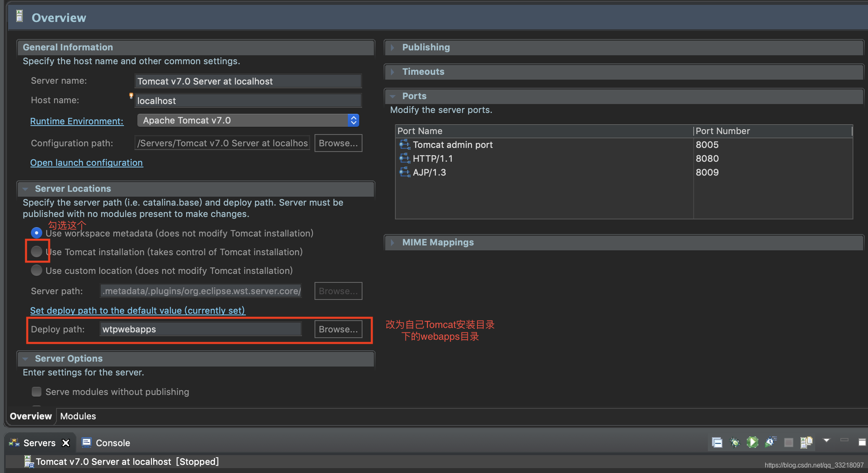Maximize the Servers view panel
The image size is (868, 473).
[x=862, y=442]
